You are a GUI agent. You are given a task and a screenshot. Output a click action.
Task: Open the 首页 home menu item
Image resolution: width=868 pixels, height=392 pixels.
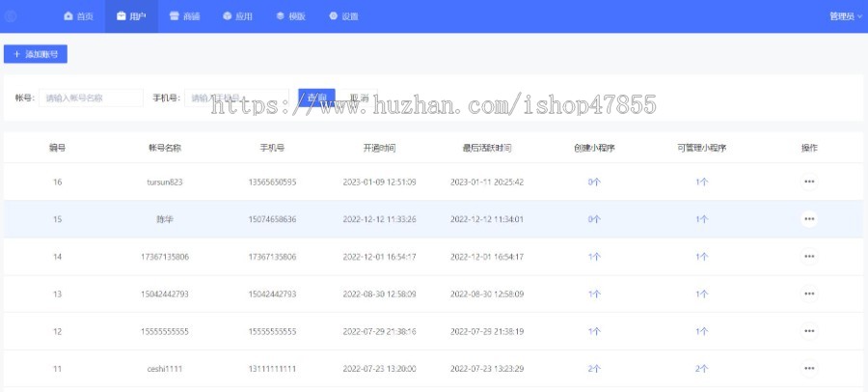78,16
